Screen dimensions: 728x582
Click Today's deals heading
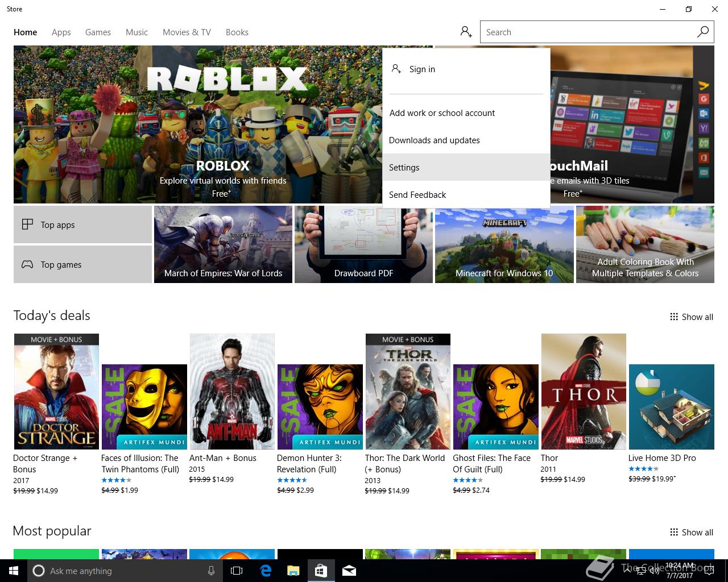52,315
